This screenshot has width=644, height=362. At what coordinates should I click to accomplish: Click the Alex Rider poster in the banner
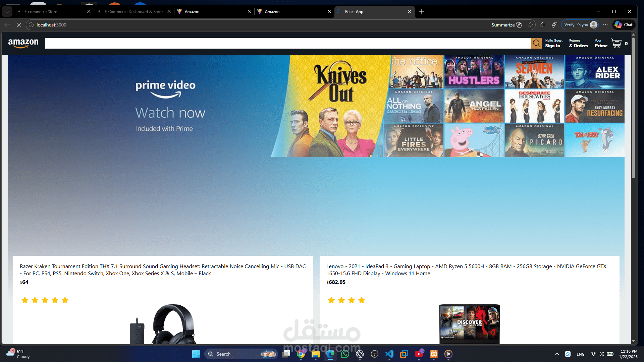point(595,72)
